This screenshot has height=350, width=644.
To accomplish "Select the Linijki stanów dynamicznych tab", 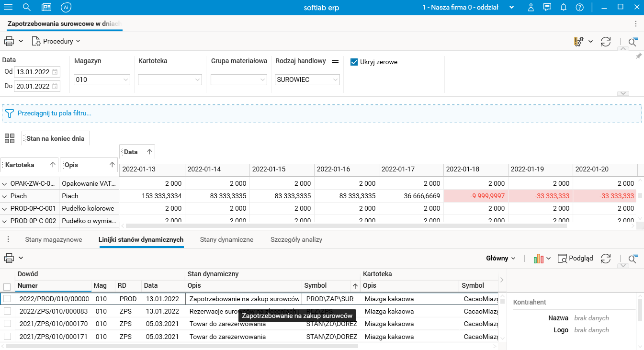I will (141, 239).
